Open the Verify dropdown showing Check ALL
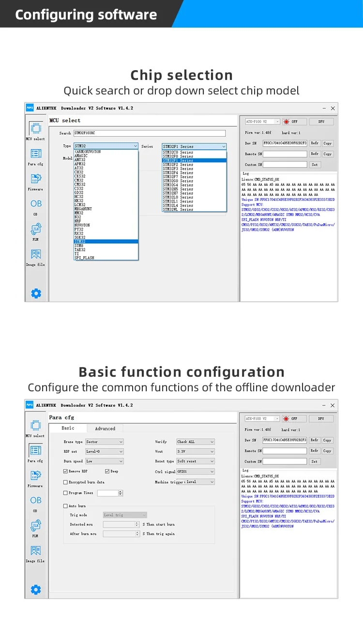The width and height of the screenshot is (363, 644). pos(196,442)
